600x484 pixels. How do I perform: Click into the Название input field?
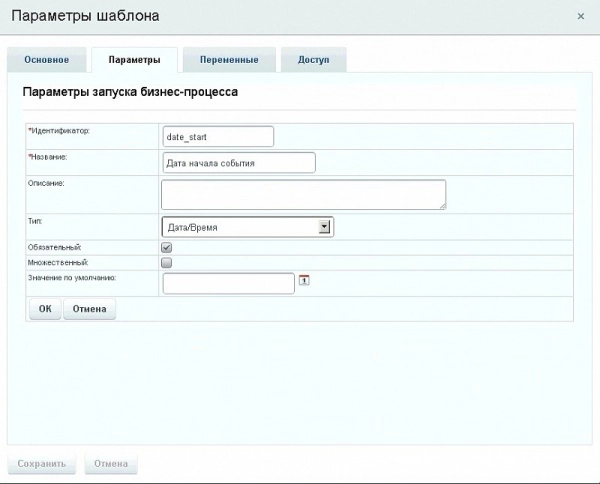coord(238,163)
